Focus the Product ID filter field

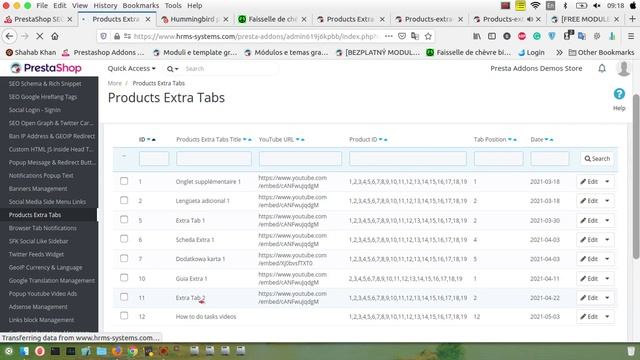[x=408, y=158]
